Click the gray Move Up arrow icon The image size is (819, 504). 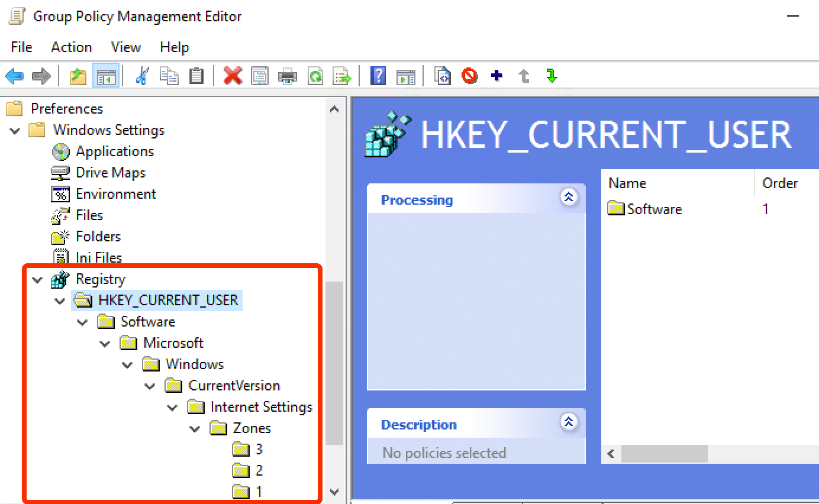point(524,76)
